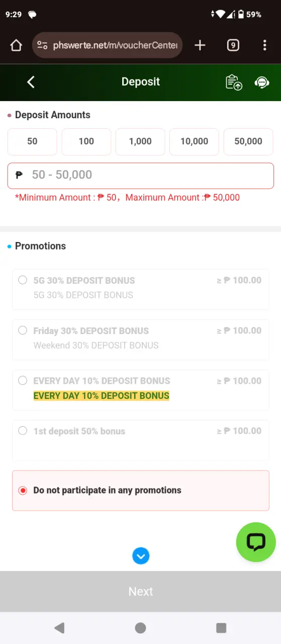Choose Do not participate in any promotions
281x644 pixels.
[x=141, y=491]
